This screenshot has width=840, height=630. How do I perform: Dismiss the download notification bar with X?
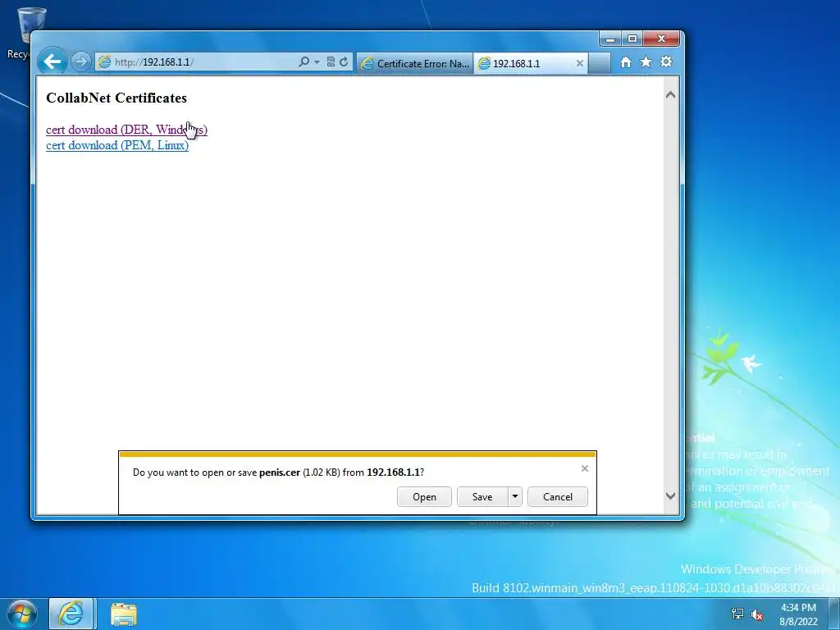(584, 468)
